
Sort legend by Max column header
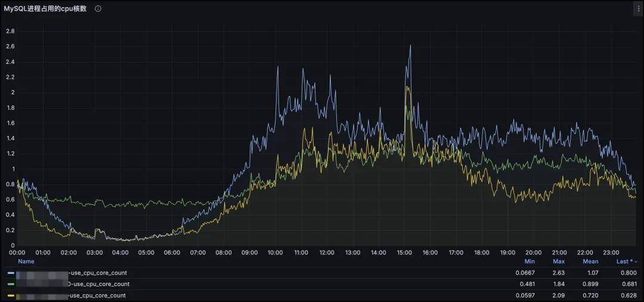[x=559, y=261]
